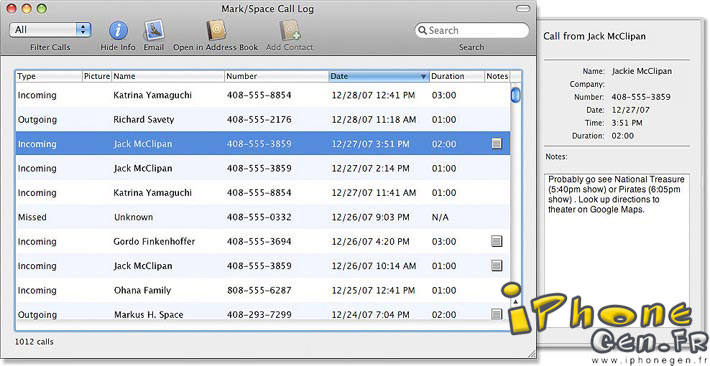Viewport: 710px width, 366px height.
Task: Toggle toolbar with the pill button
Action: coord(523,9)
